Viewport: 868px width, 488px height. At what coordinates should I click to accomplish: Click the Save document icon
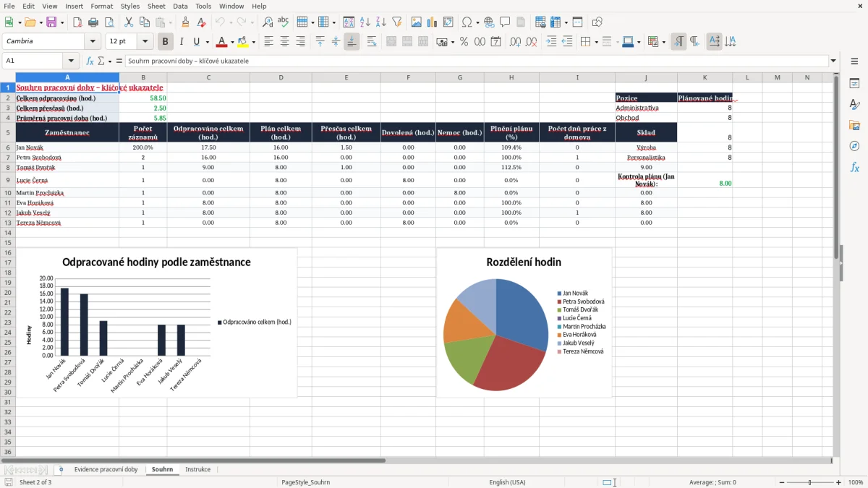(x=51, y=22)
